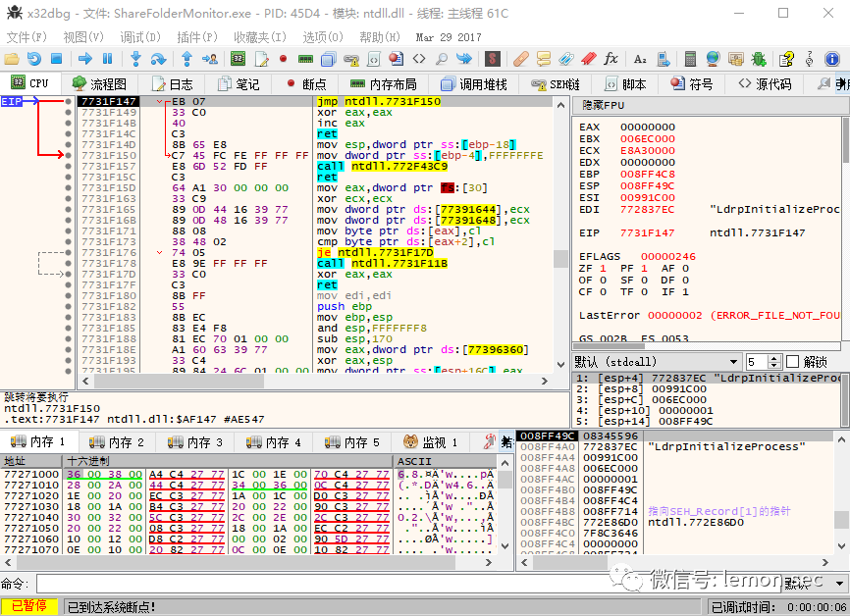The height and width of the screenshot is (616, 850).
Task: Open globe icon in toolbar
Action: pos(713,59)
